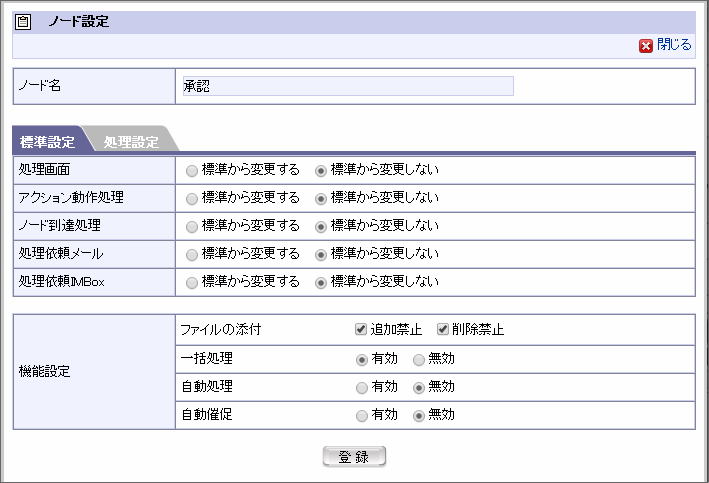Click the ノード設定 clipboard icon
The height and width of the screenshot is (483, 709).
pos(23,22)
